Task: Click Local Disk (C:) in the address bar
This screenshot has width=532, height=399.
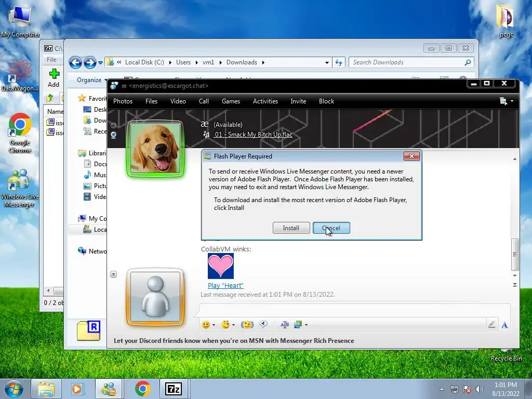Action: click(x=144, y=62)
